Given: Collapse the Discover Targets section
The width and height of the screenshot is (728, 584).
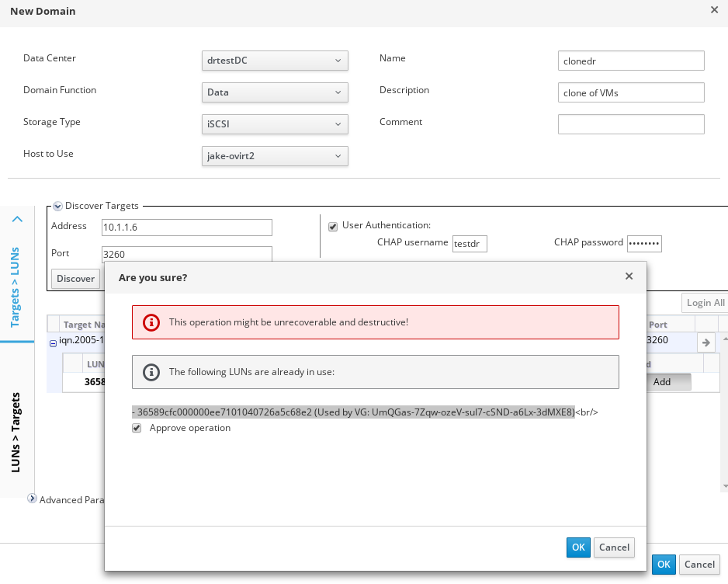Looking at the screenshot, I should [58, 207].
